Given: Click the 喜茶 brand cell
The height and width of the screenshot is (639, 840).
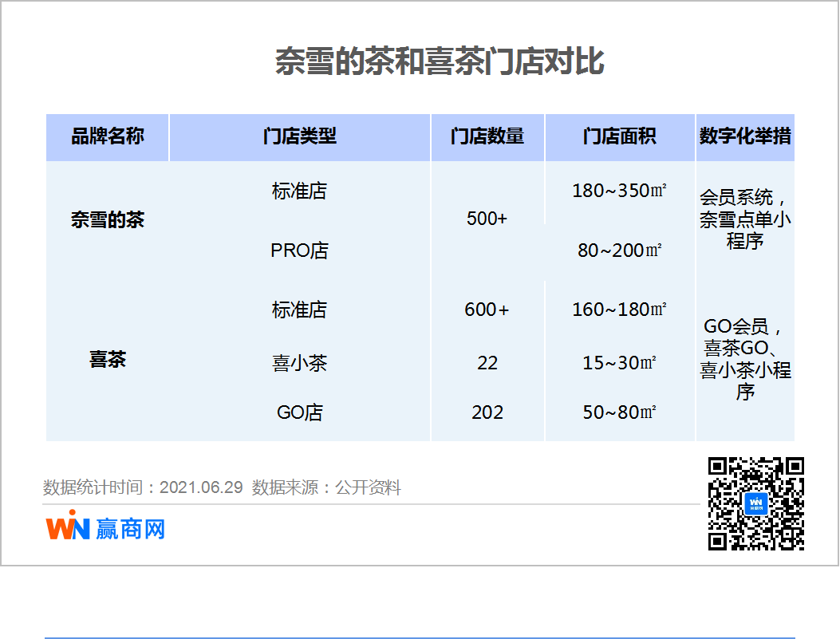Looking at the screenshot, I should point(108,360).
